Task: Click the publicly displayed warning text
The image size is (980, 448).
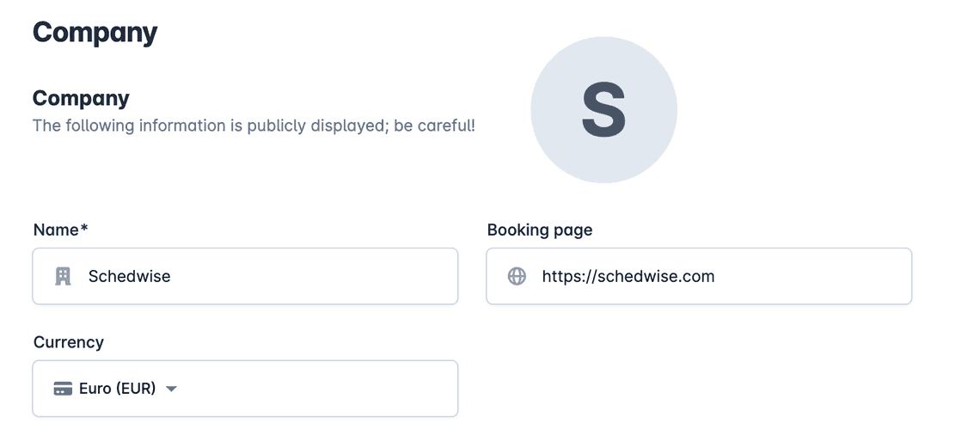Action: (254, 126)
